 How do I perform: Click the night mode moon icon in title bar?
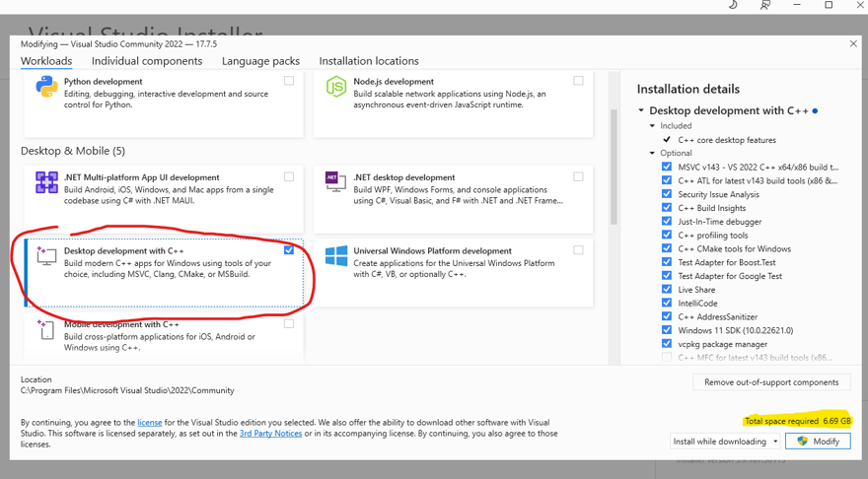(x=733, y=5)
